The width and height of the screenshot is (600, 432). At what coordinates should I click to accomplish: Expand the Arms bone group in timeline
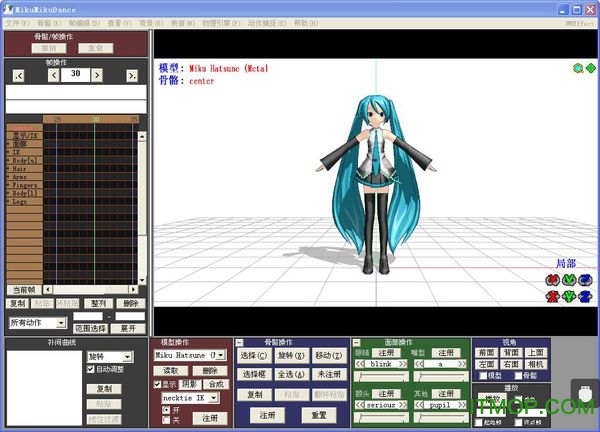click(x=8, y=177)
